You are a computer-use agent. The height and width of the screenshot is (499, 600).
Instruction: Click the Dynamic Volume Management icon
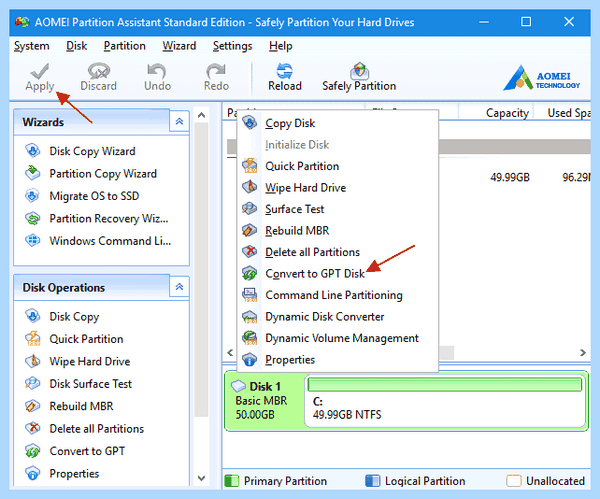[x=249, y=338]
